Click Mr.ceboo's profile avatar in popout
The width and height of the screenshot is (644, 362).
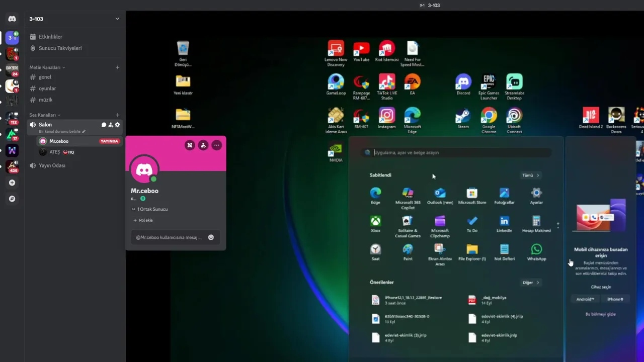(x=144, y=169)
